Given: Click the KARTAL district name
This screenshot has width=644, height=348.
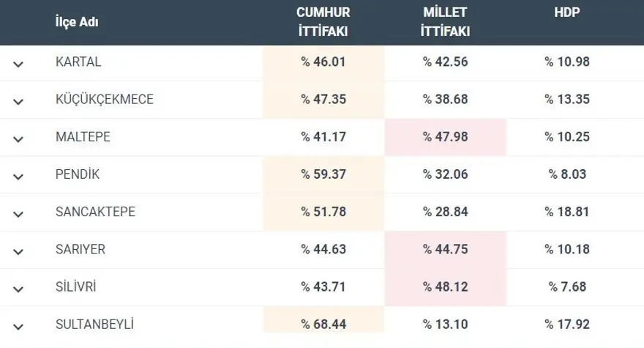Looking at the screenshot, I should tap(78, 62).
